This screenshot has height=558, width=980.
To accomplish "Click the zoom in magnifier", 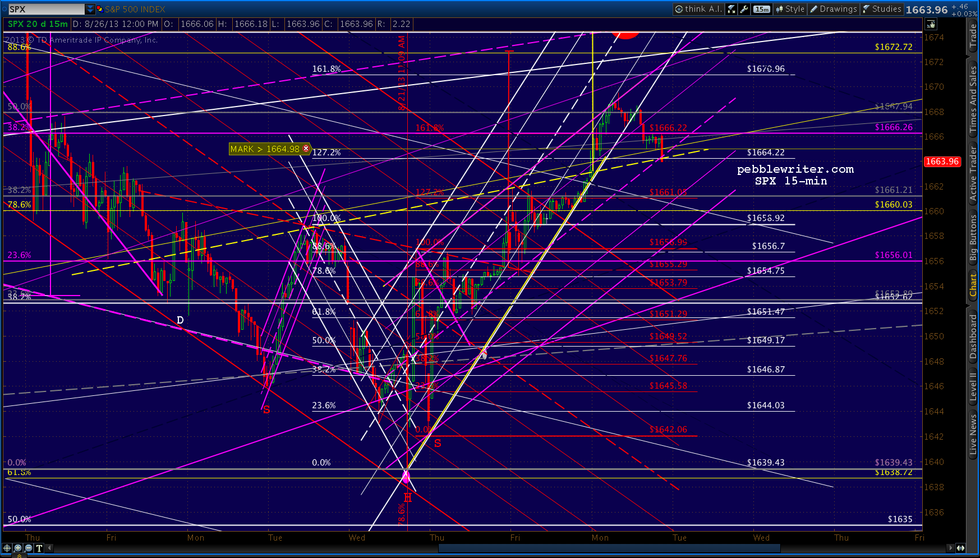I will coord(18,548).
